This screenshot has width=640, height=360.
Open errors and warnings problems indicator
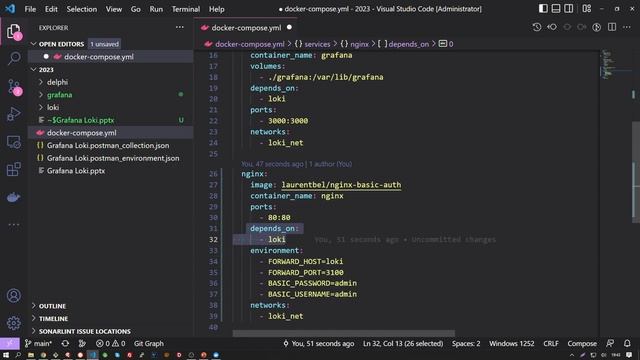pyautogui.click(x=111, y=344)
